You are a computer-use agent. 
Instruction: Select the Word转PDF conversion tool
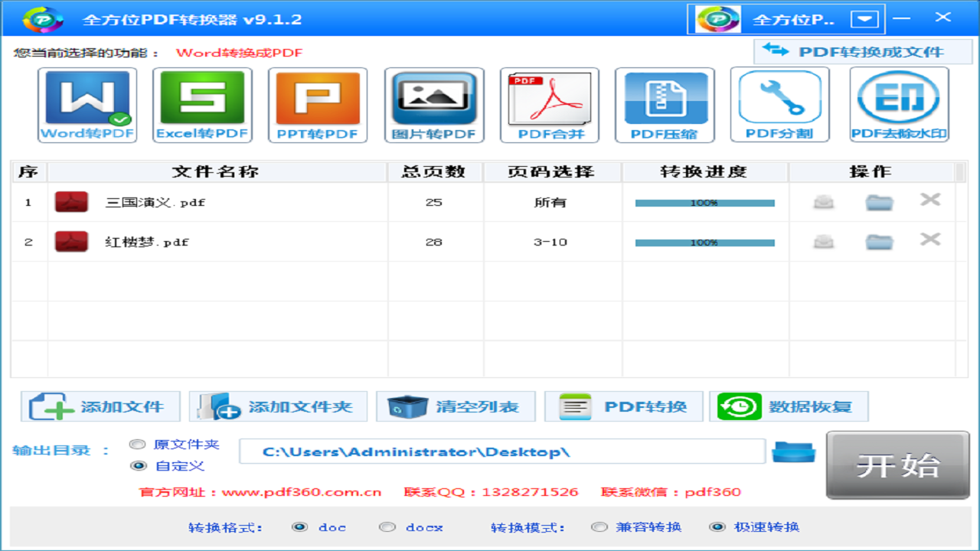pyautogui.click(x=87, y=104)
